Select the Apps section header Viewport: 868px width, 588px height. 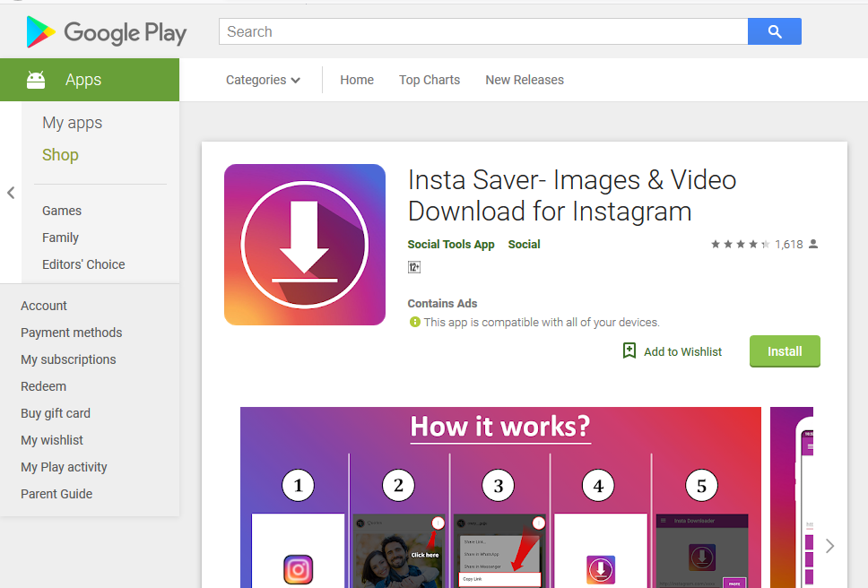pyautogui.click(x=90, y=80)
